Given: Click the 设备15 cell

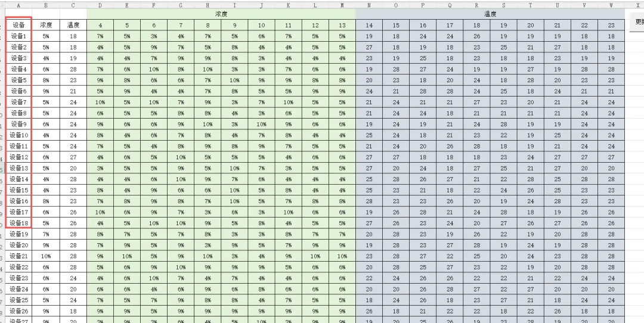Looking at the screenshot, I should click(x=18, y=190).
